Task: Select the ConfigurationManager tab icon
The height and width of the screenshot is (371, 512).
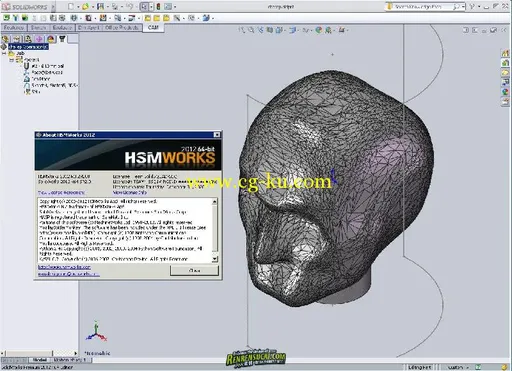Action: click(x=28, y=39)
